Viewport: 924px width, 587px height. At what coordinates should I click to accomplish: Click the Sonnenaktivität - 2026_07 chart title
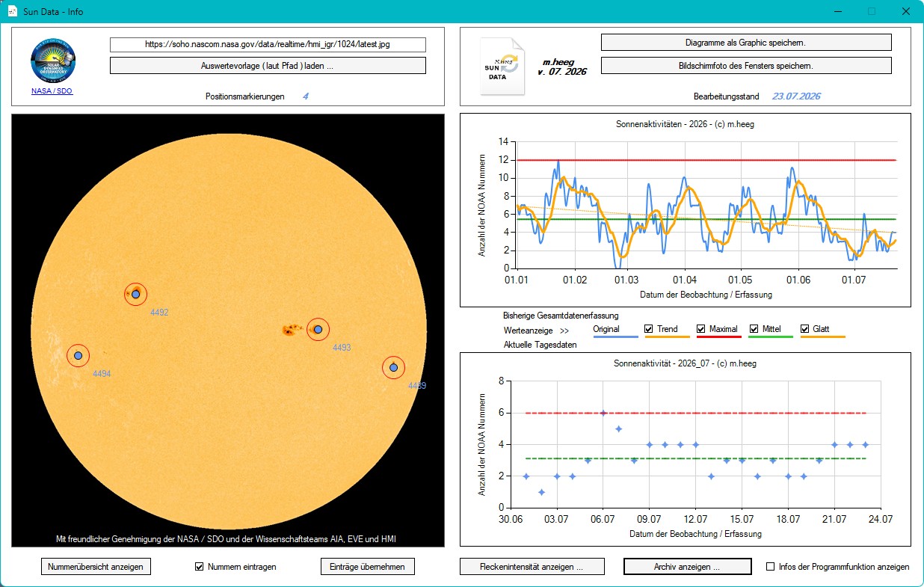click(685, 363)
